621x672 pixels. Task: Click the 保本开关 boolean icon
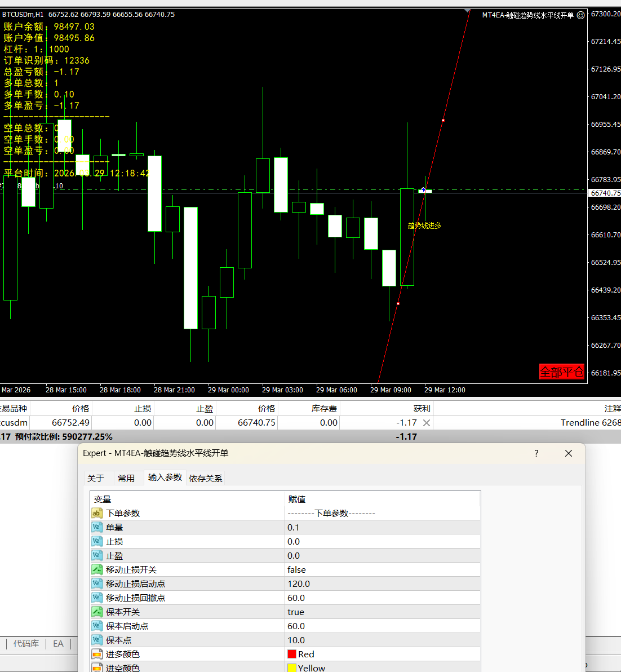click(x=97, y=612)
